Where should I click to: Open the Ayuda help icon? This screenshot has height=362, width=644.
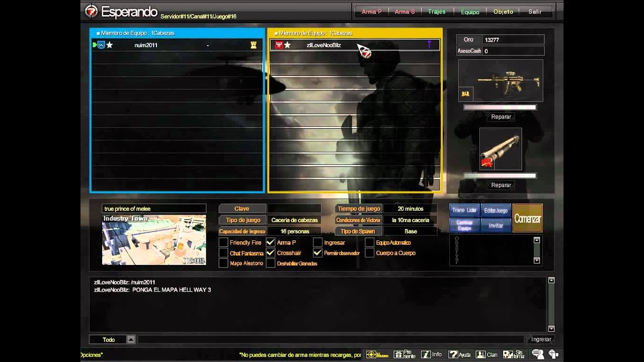click(459, 354)
